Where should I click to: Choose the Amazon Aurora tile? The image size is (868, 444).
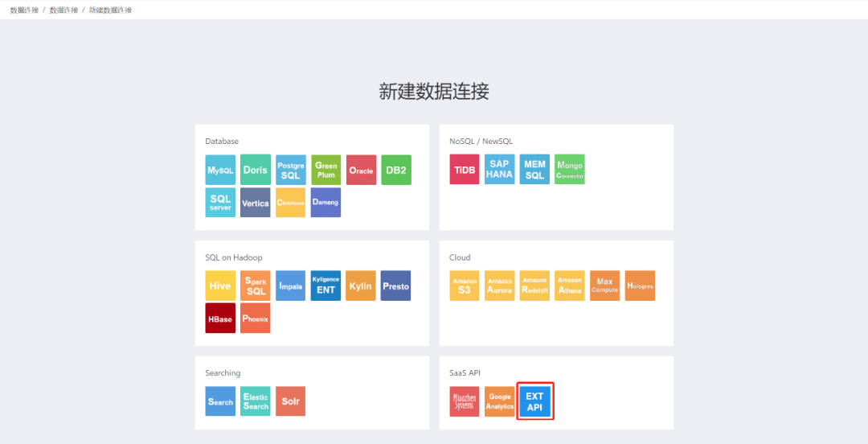(500, 286)
